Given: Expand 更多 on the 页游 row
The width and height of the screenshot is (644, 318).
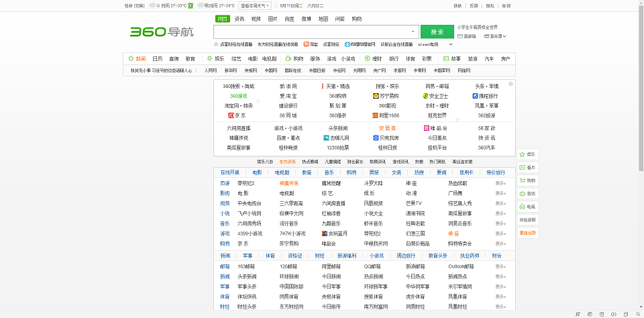Looking at the screenshot, I should [x=500, y=183].
